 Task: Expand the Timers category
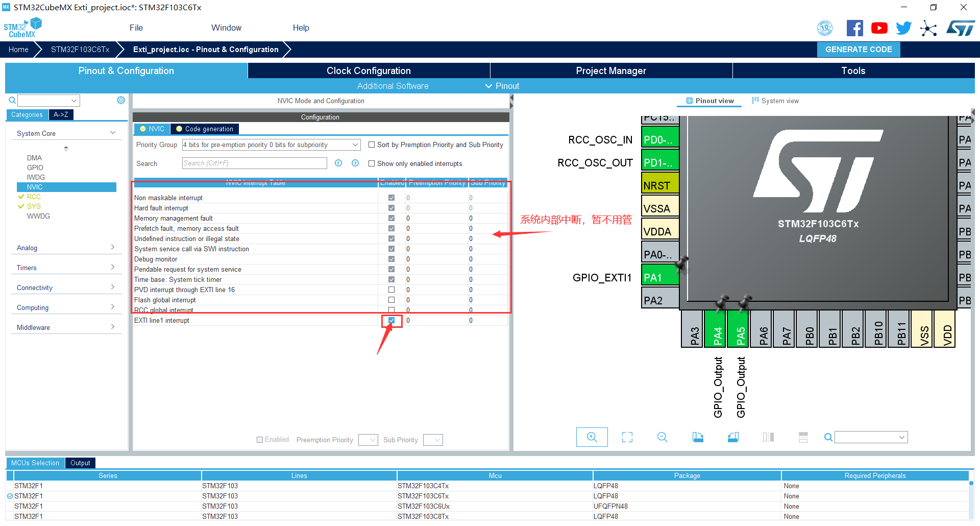click(66, 268)
